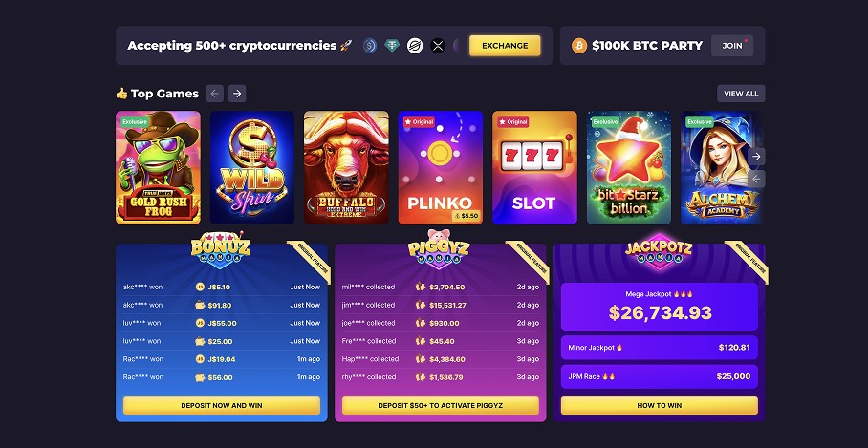Screen dimensions: 868x448
Task: Open the Buffalo Hold and Win Extreme game
Action: [x=346, y=167]
